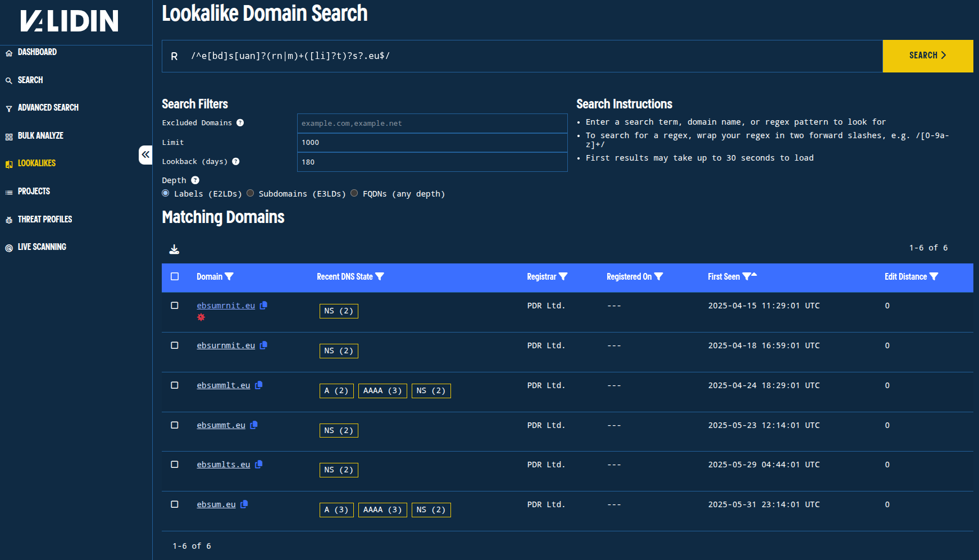
Task: Open the Dashboard home icon
Action: point(9,53)
